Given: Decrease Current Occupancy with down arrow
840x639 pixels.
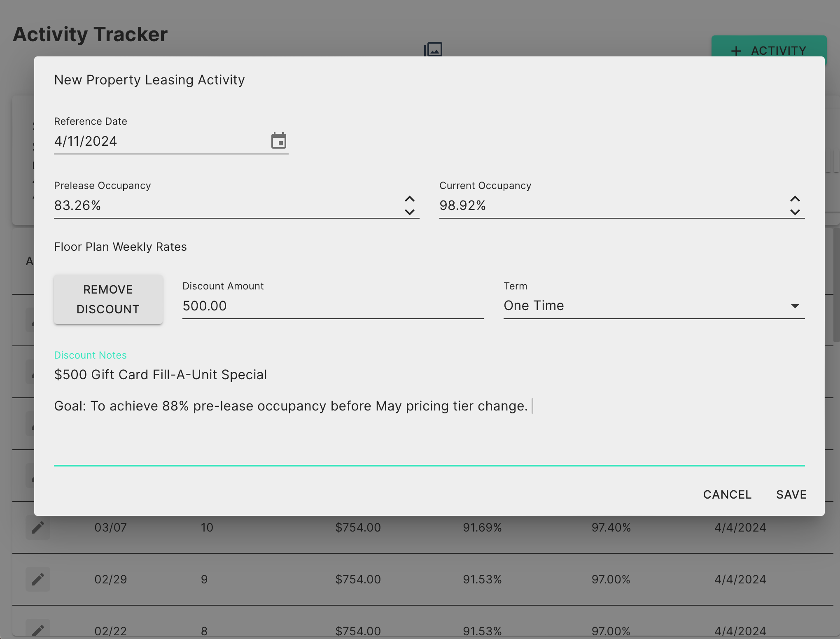Looking at the screenshot, I should (795, 212).
